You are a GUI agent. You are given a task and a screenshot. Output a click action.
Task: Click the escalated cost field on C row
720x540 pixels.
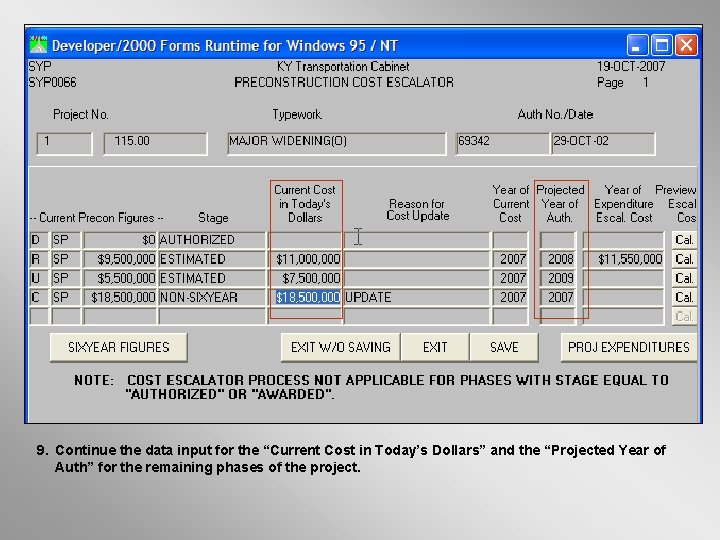pyautogui.click(x=624, y=298)
